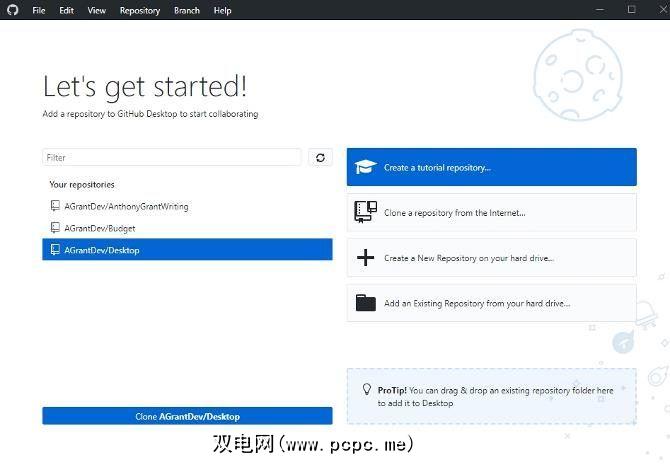Click the "Let's get started!" heading
670x467 pixels.
[x=145, y=87]
